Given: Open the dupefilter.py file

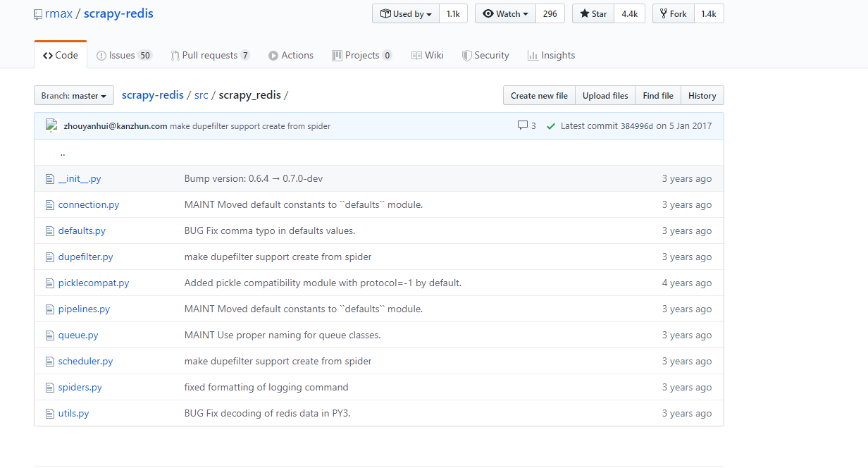Looking at the screenshot, I should point(86,257).
